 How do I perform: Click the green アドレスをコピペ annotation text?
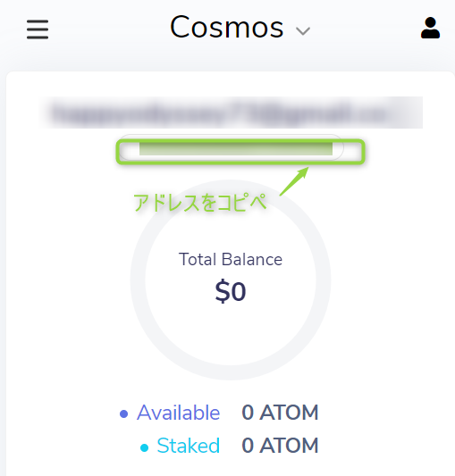200,203
